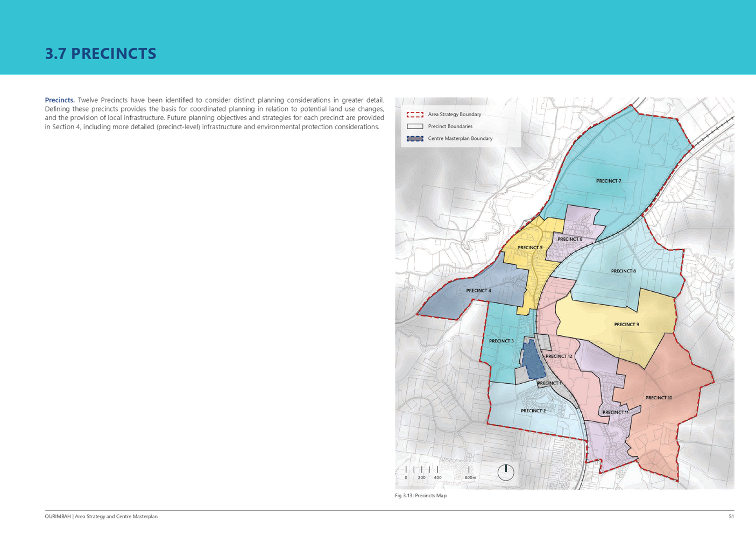Click the PRECINCT 2 label on map
This screenshot has width=756, height=535.
533,411
